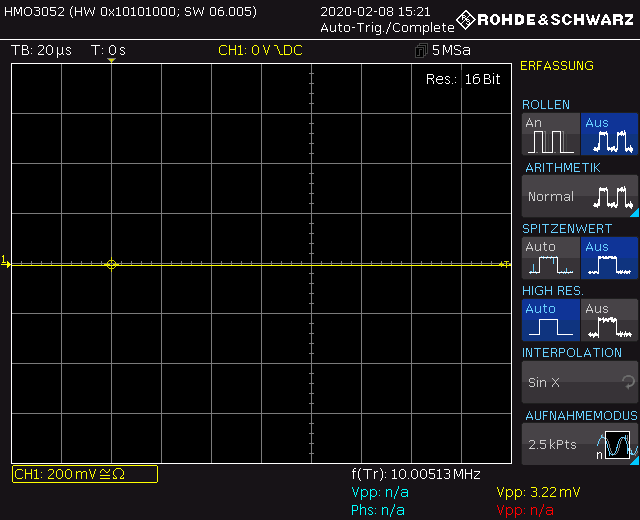Click the TB: 20 µs timebase readout
The width and height of the screenshot is (640, 520).
47,51
